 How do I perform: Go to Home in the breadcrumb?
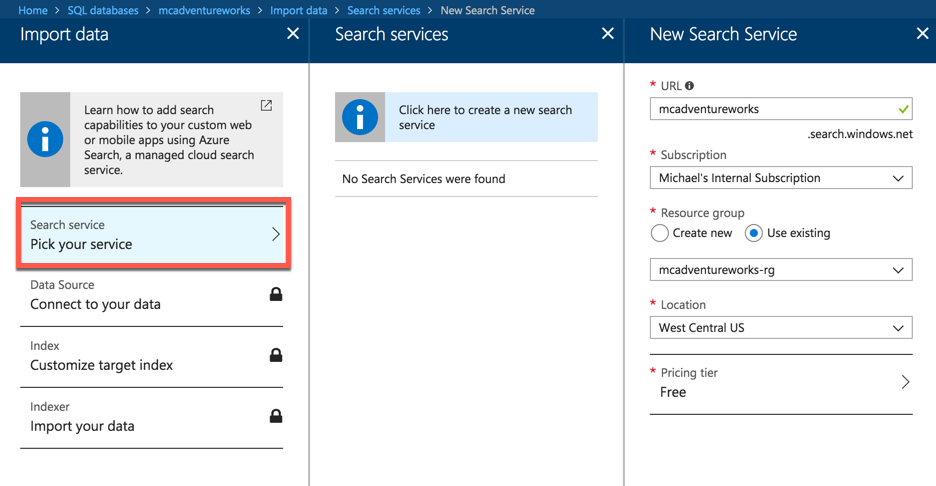[x=33, y=10]
